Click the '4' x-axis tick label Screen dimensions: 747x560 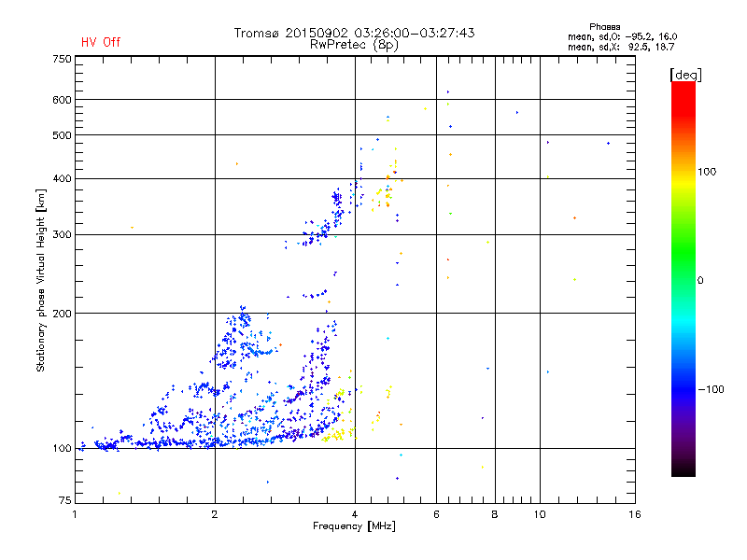[x=355, y=514]
